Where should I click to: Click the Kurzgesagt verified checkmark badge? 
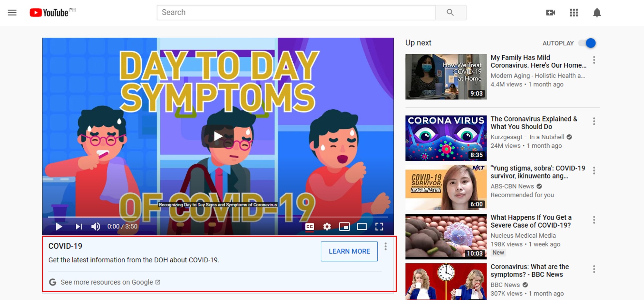coord(569,137)
